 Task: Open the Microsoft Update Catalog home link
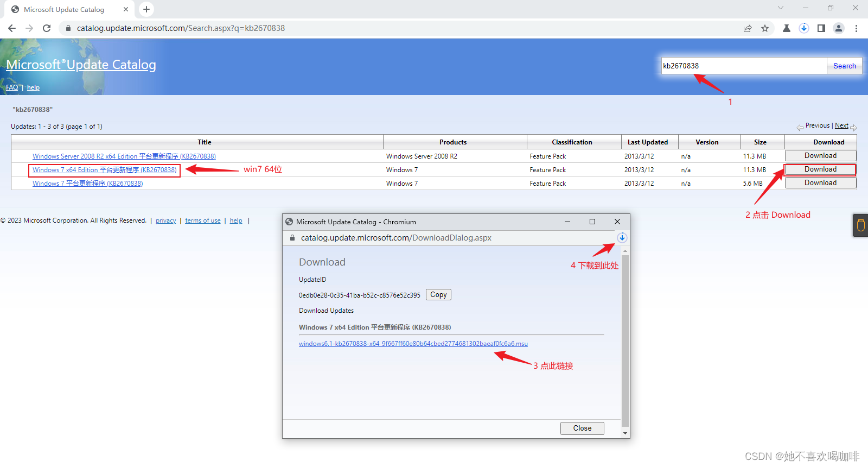coord(81,65)
